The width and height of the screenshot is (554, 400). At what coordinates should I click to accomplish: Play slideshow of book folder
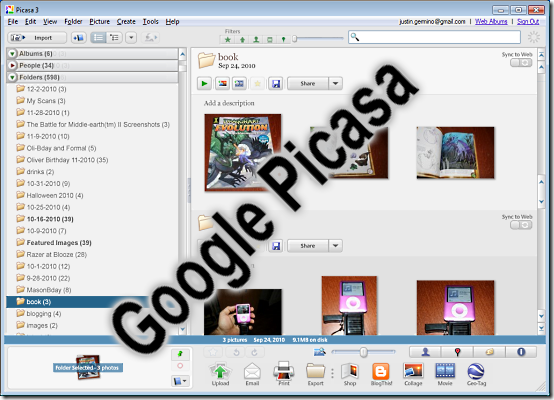pos(204,84)
